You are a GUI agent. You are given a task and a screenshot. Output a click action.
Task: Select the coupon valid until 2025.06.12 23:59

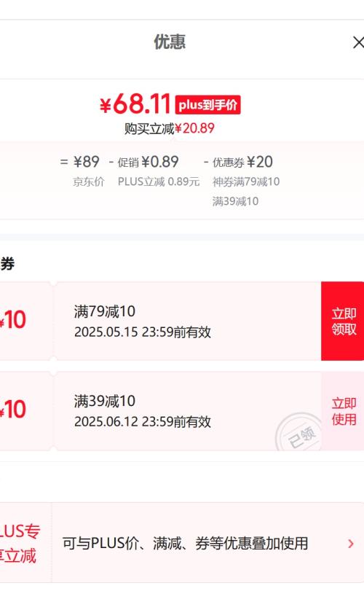(x=187, y=411)
